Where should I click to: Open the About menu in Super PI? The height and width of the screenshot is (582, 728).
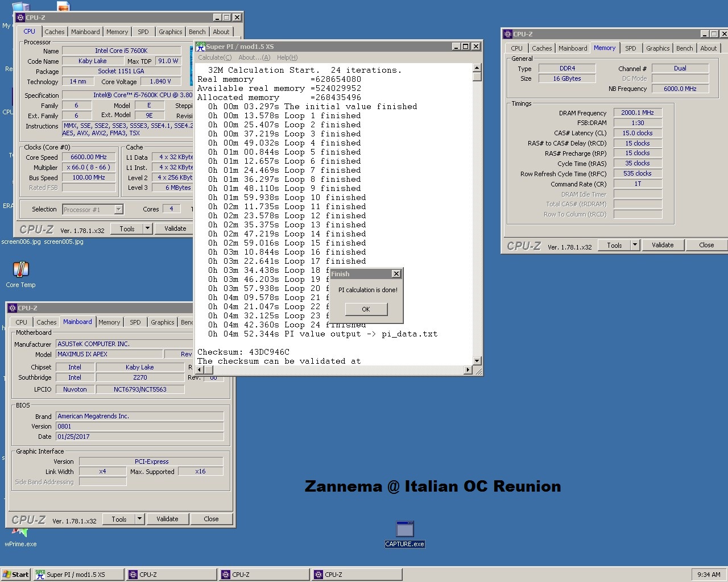(254, 57)
